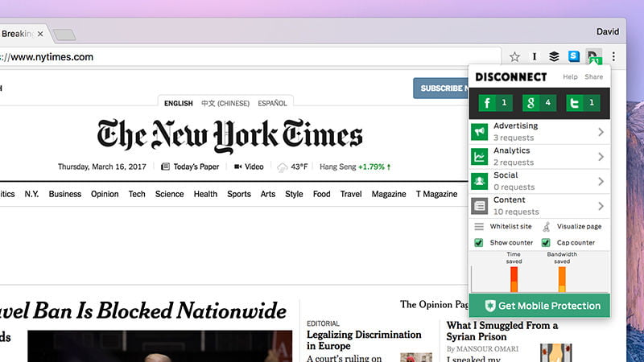
Task: Click the Buffer stacked layers extension icon
Action: 554,56
